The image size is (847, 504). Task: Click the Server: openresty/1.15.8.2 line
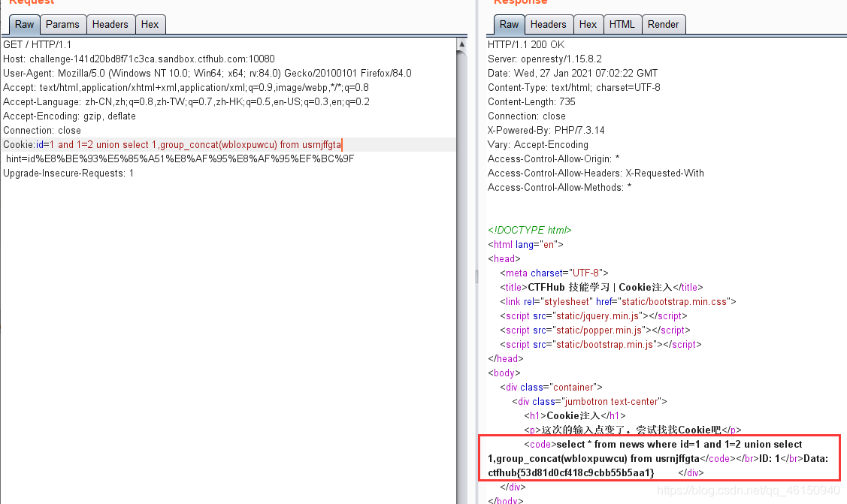pos(544,59)
